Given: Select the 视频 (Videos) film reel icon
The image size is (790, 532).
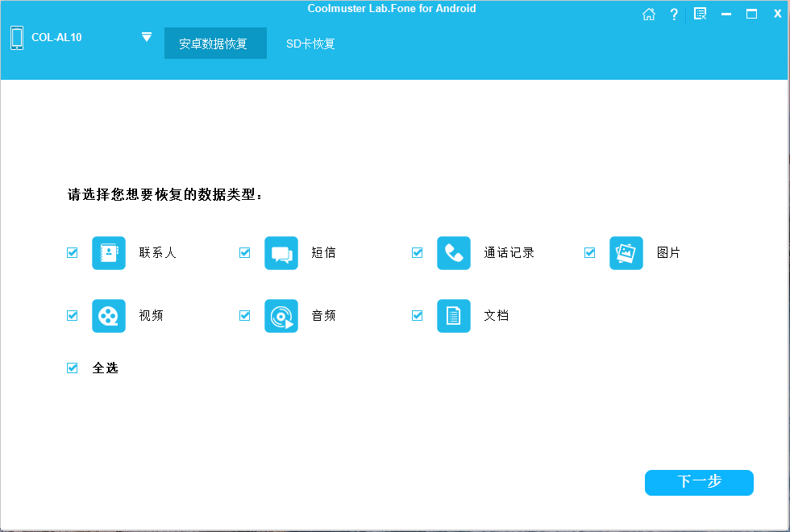Looking at the screenshot, I should [x=109, y=315].
